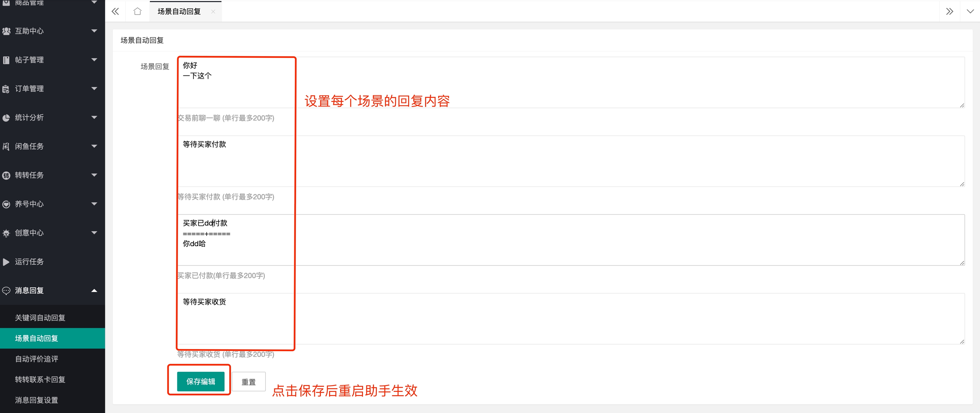The height and width of the screenshot is (413, 980).
Task: Click the 运行任务 play icon
Action: click(6, 262)
